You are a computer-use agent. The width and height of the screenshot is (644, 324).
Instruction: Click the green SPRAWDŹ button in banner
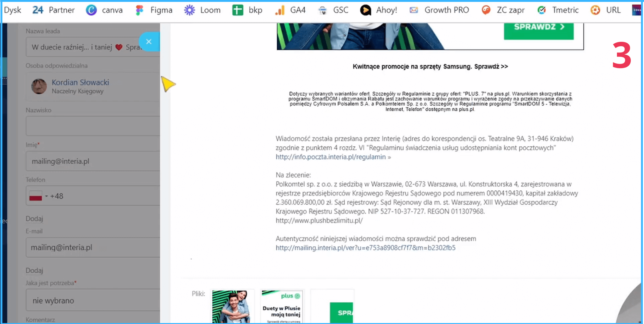[538, 28]
